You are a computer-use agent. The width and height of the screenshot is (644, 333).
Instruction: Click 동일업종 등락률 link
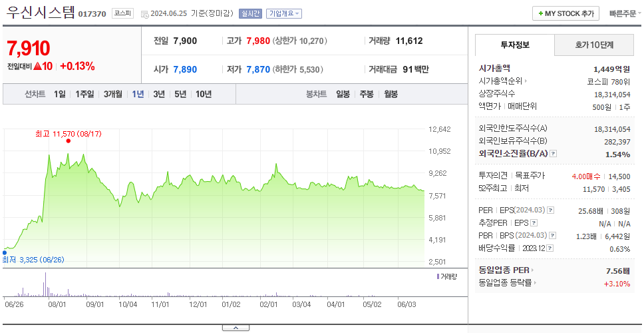click(x=505, y=283)
